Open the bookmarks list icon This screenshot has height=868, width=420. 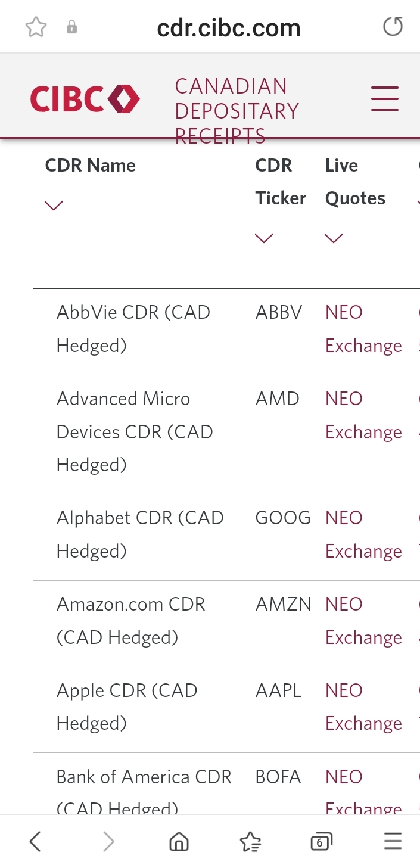[250, 841]
